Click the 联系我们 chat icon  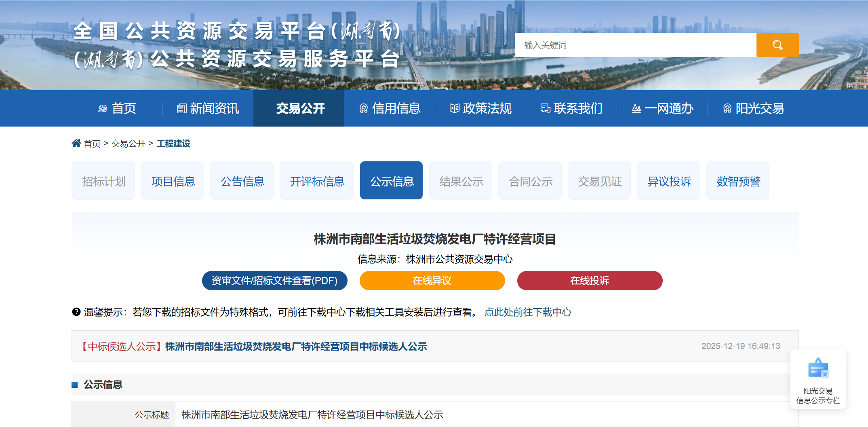click(546, 108)
